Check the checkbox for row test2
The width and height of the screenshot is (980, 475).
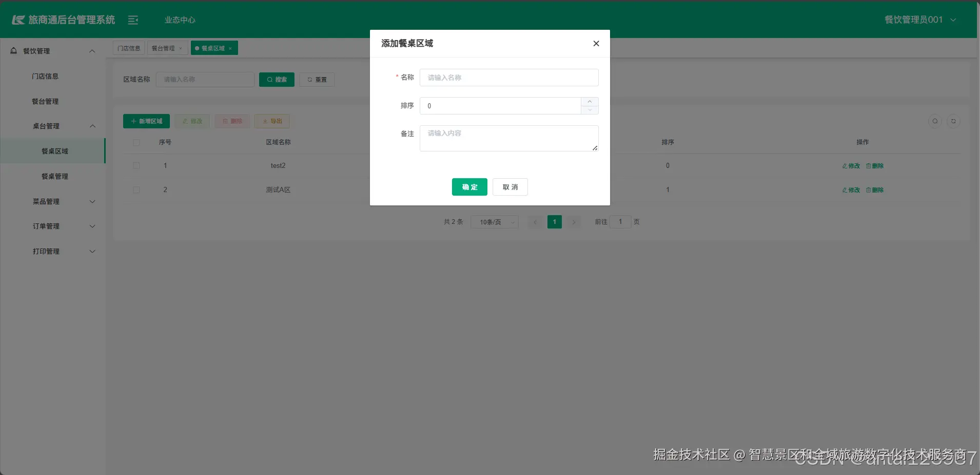136,166
